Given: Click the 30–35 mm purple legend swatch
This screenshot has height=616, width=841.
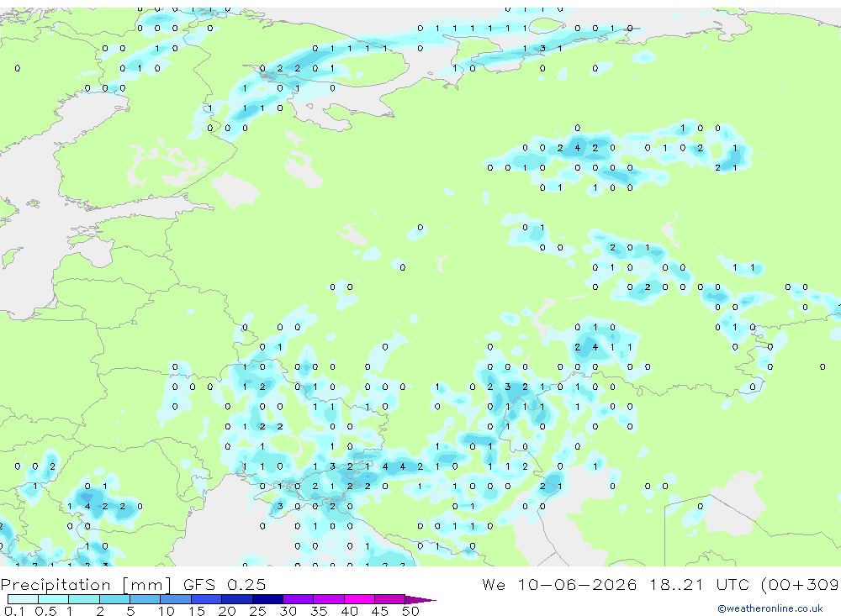Looking at the screenshot, I should tap(299, 599).
